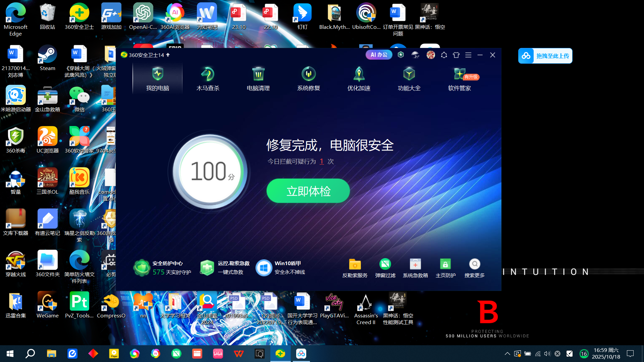
Task: Open 软件管家 with upgrade badge
Action: tap(460, 79)
